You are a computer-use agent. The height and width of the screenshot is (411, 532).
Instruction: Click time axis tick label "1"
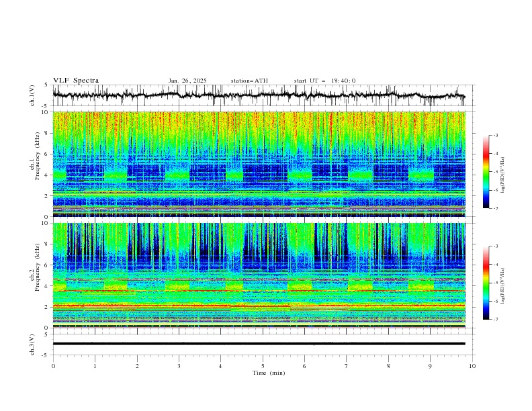[95, 366]
